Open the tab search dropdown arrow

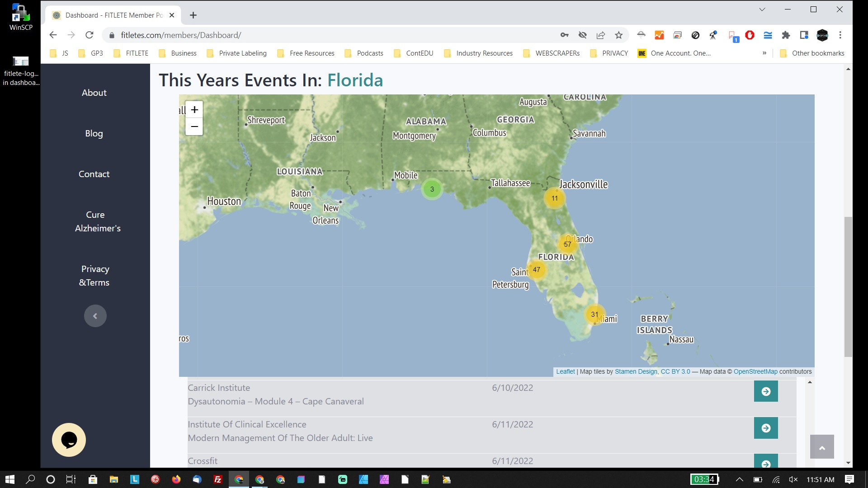pos(762,9)
